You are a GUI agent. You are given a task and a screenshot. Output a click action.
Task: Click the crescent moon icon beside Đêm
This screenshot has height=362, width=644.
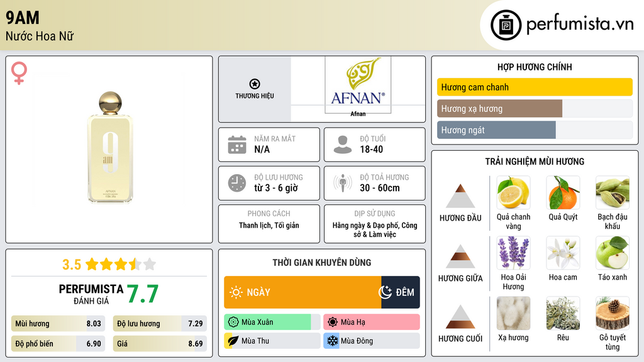click(x=385, y=292)
